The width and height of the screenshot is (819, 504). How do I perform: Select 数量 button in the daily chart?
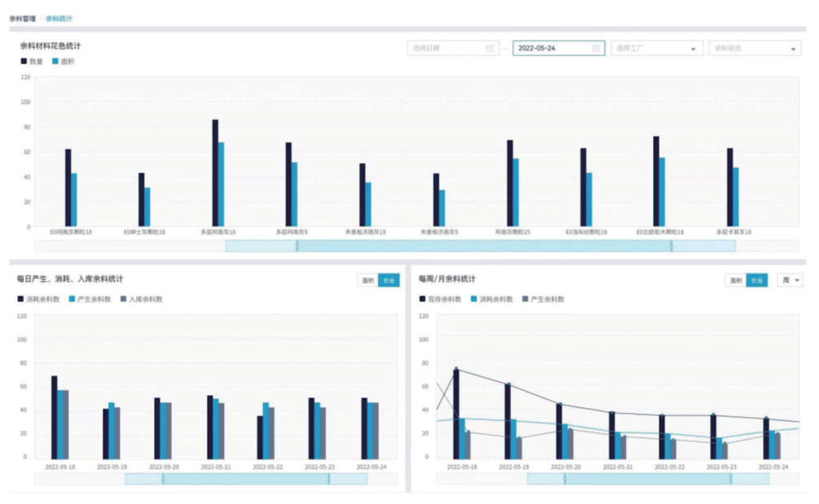[389, 280]
